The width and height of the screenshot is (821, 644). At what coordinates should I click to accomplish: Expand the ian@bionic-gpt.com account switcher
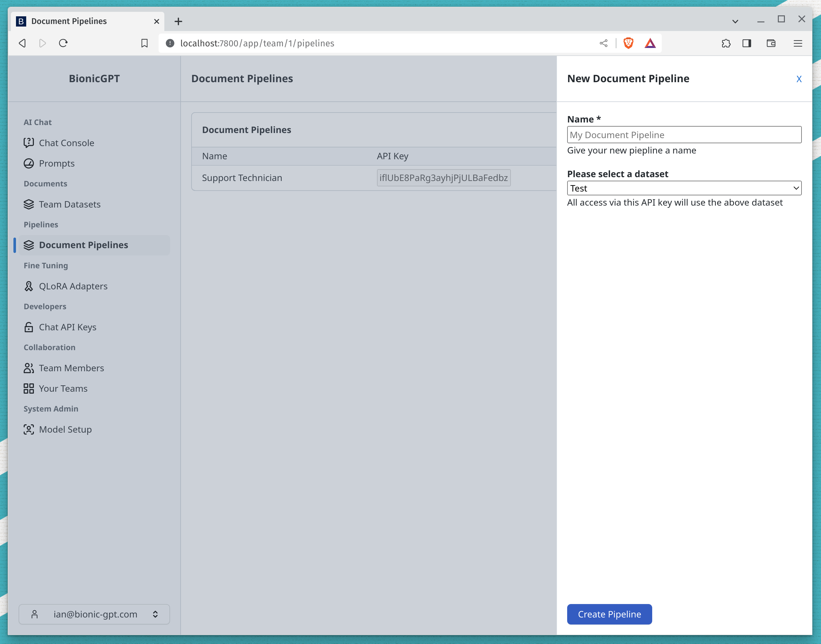[x=94, y=614]
